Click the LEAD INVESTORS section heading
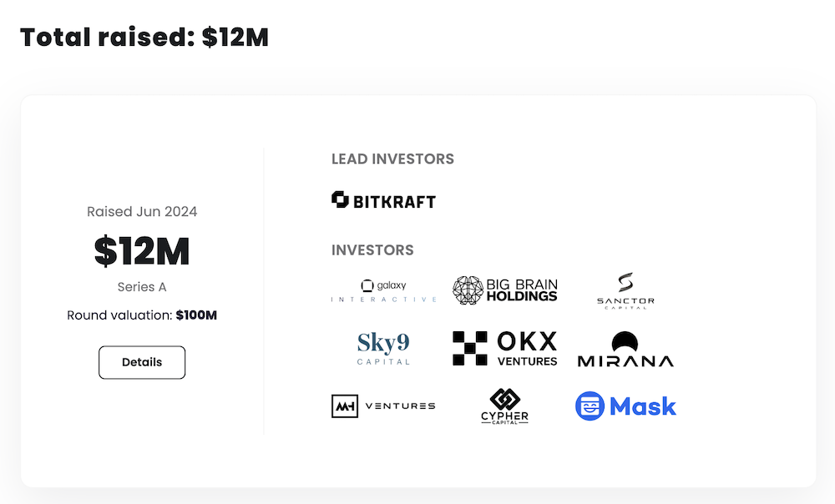This screenshot has height=504, width=835. [392, 159]
